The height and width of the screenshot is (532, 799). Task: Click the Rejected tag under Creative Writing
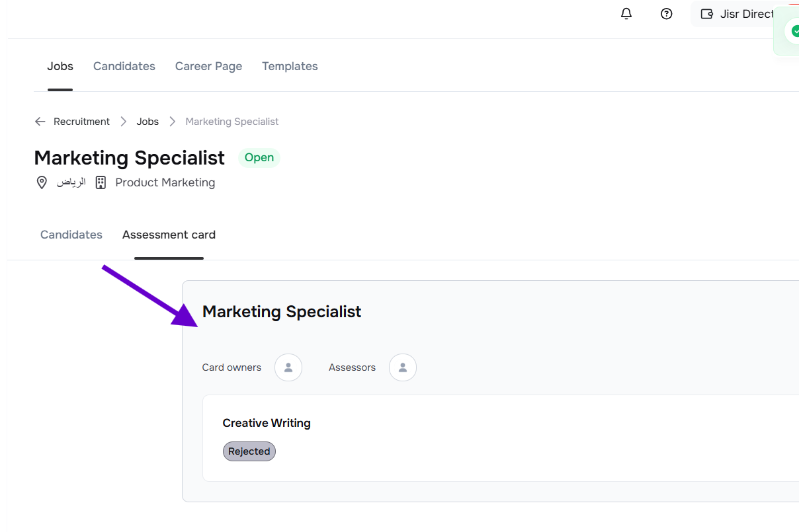pyautogui.click(x=249, y=451)
